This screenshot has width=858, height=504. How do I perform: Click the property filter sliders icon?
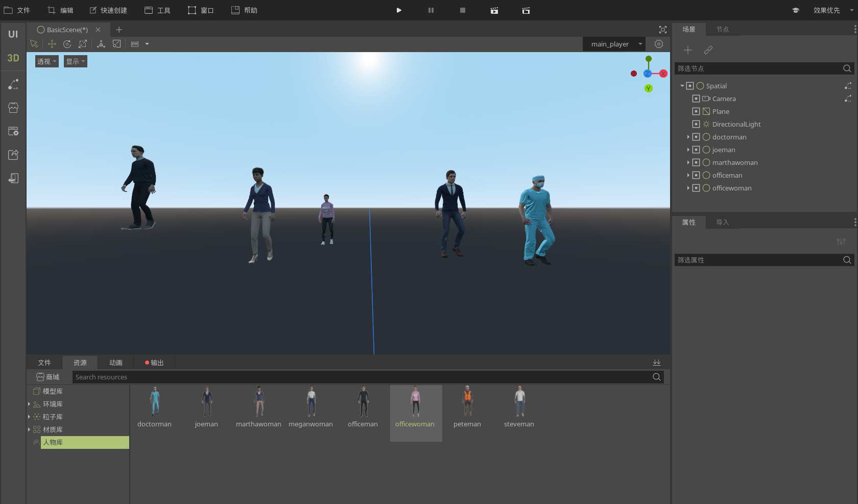pyautogui.click(x=841, y=242)
